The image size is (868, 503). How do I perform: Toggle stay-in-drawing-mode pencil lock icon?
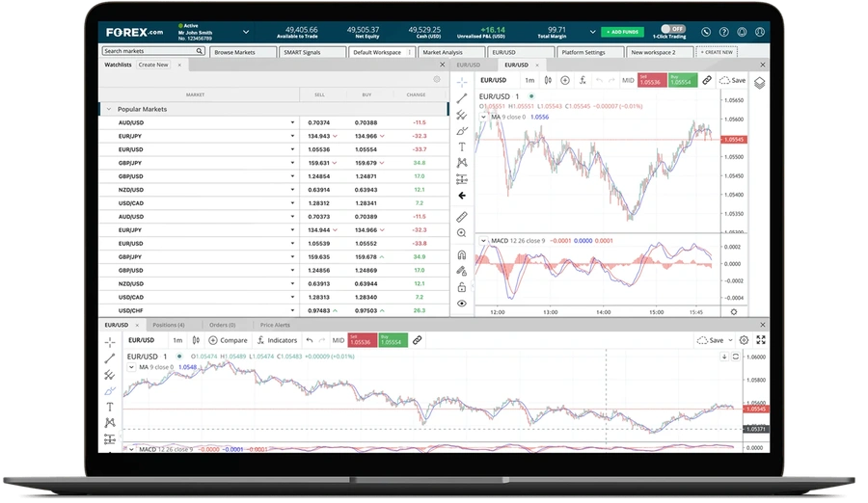462,271
